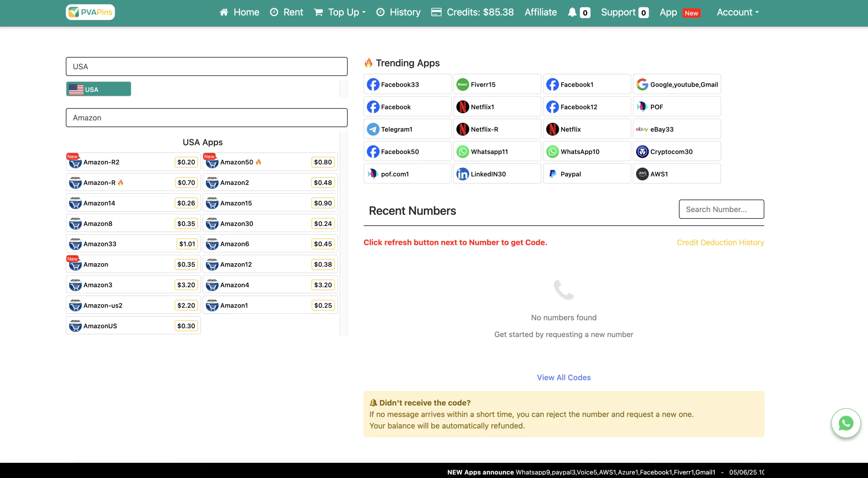Select the Paypal trending app
Screen dimensions: 868x478
(x=587, y=174)
